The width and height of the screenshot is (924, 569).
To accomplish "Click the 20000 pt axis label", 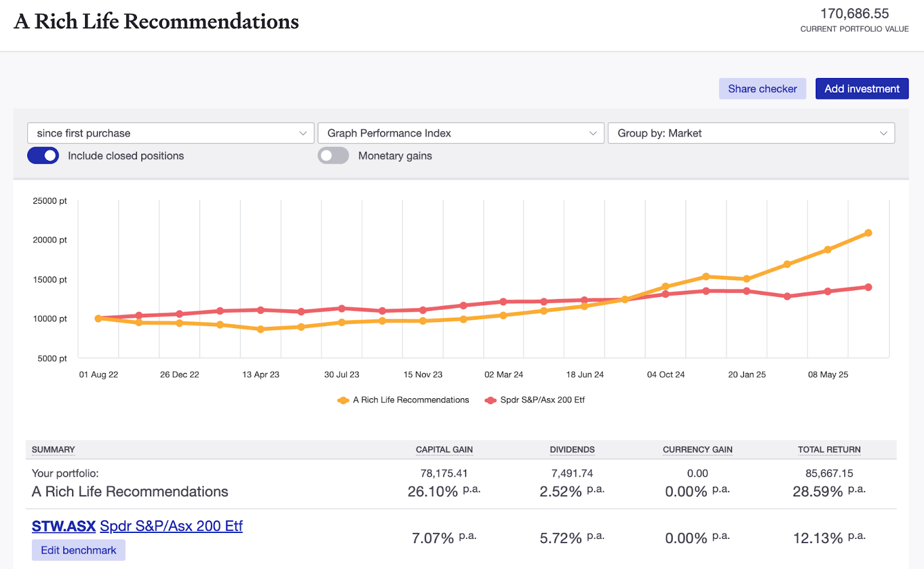I will point(50,240).
